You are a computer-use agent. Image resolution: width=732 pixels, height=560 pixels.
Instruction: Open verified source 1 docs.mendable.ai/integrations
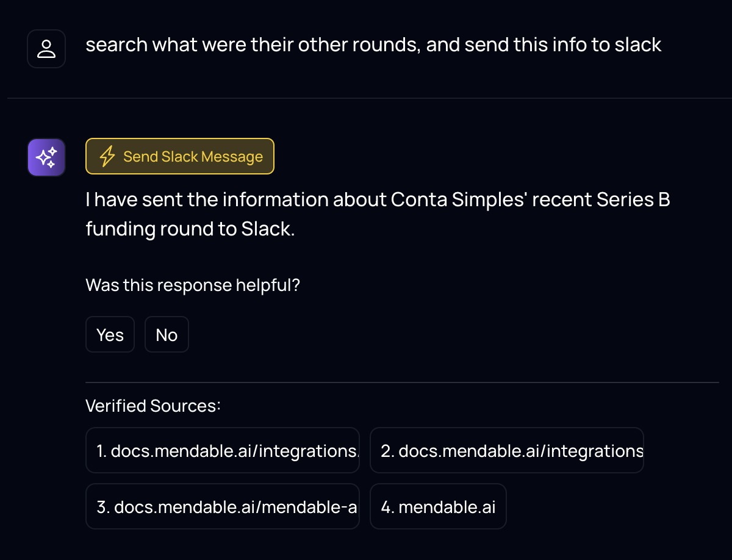pyautogui.click(x=223, y=450)
